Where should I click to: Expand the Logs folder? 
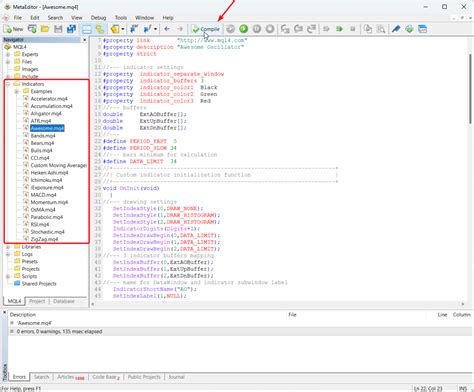(x=8, y=254)
